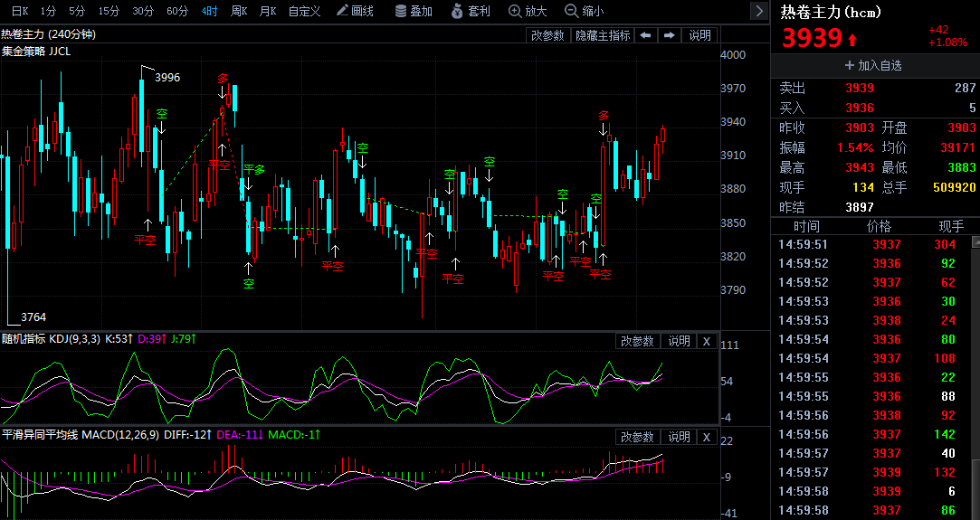
Task: Switch to the 日K daily chart tab
Action: click(x=19, y=11)
